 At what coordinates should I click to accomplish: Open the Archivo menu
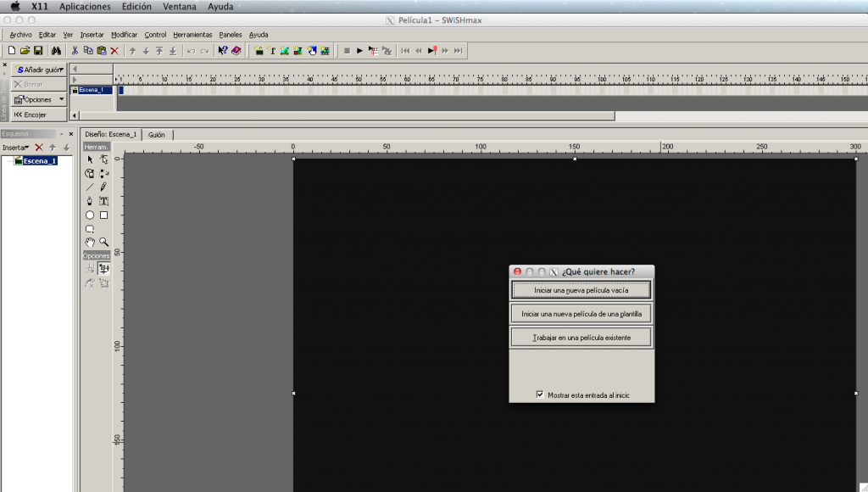tap(20, 34)
